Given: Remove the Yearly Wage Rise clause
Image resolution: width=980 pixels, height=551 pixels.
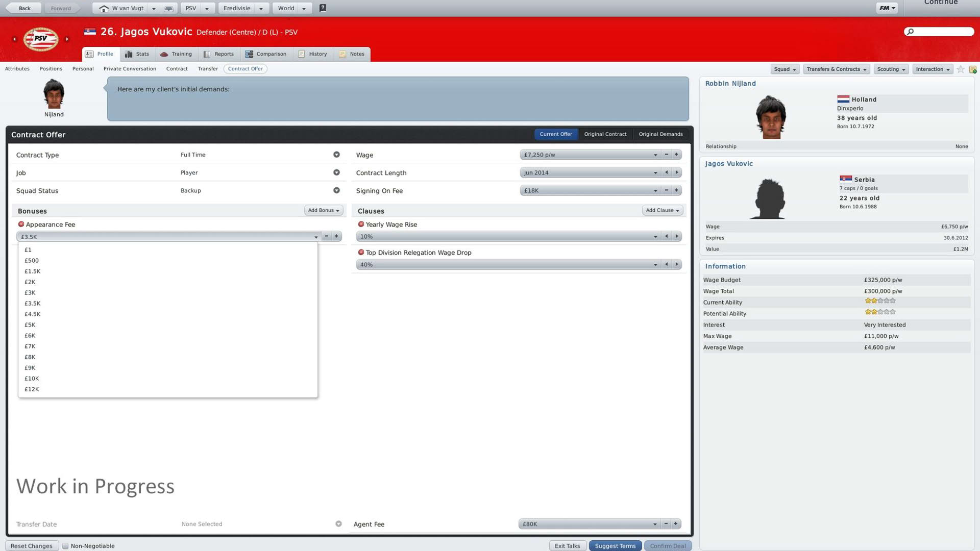Looking at the screenshot, I should [x=361, y=224].
